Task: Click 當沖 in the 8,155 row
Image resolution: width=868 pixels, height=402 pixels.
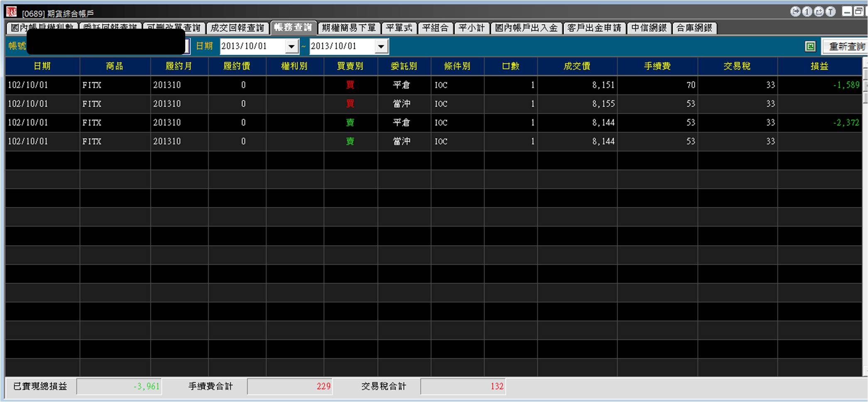Action: [x=402, y=104]
